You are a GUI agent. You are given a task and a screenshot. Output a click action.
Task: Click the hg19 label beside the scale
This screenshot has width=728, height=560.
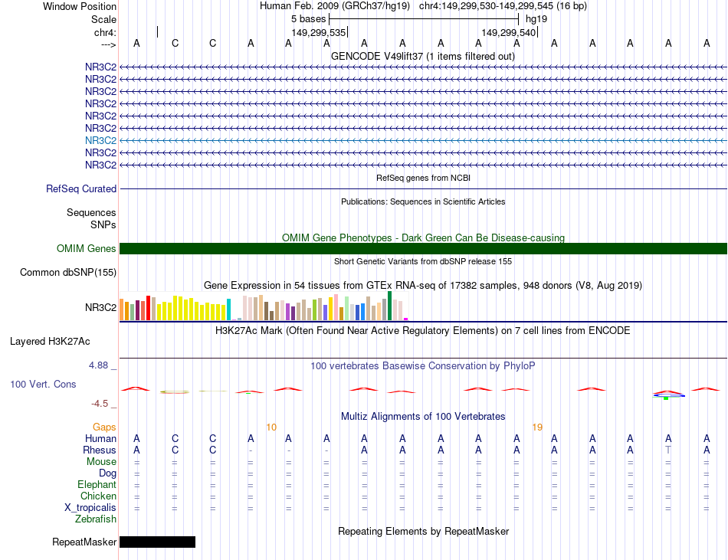536,19
